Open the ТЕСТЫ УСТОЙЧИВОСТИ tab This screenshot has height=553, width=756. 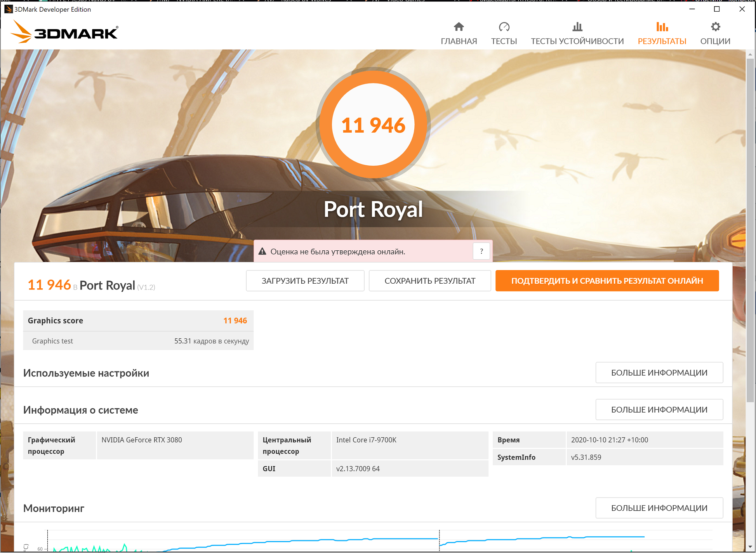[577, 41]
